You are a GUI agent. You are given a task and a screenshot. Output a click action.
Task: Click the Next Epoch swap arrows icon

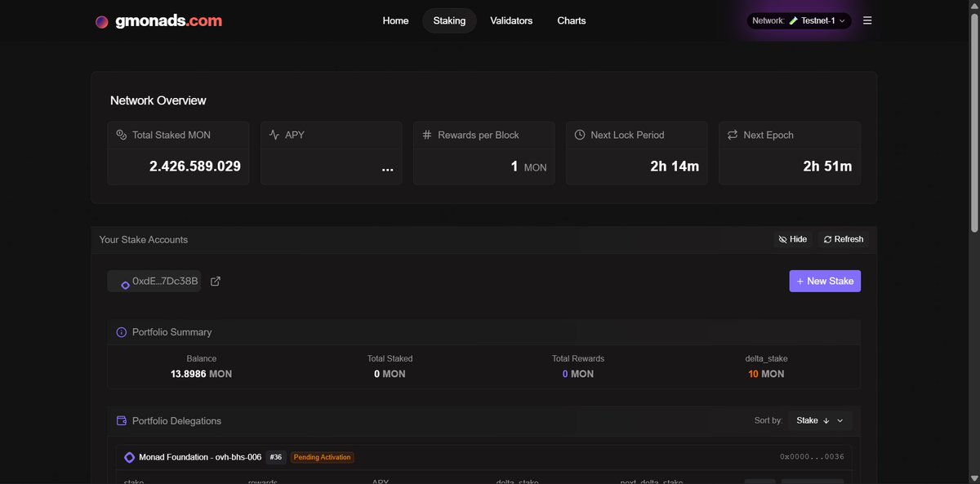[x=733, y=135]
